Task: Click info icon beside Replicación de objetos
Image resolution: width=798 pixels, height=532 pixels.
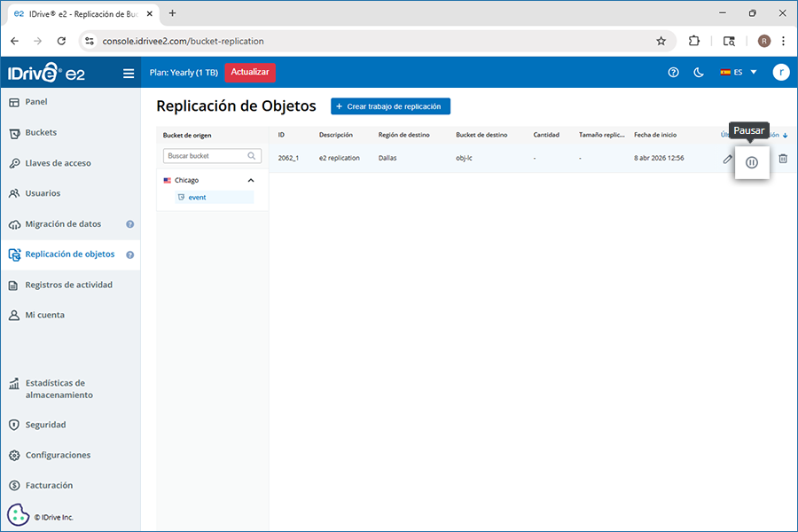Action: (130, 254)
